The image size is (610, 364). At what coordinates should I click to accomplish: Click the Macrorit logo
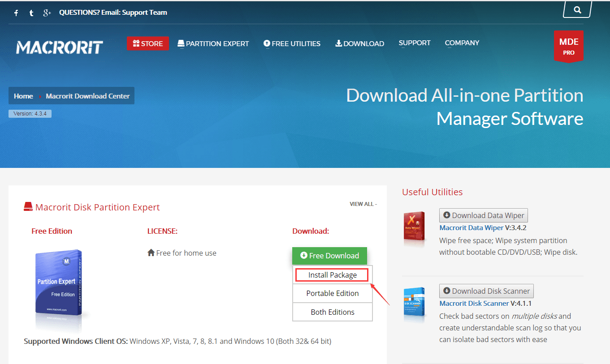coord(60,47)
